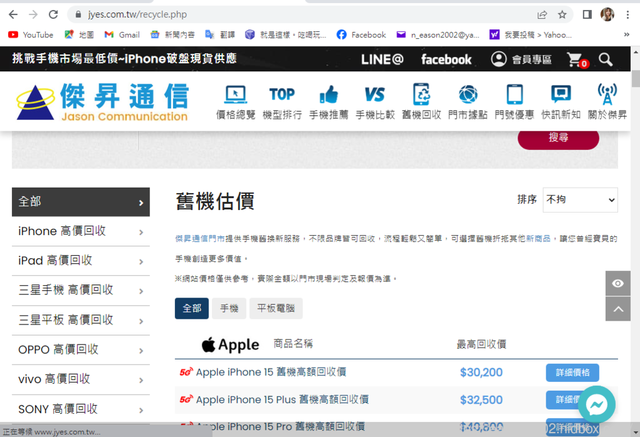Open the 價格總覽 price overview icon

(235, 101)
